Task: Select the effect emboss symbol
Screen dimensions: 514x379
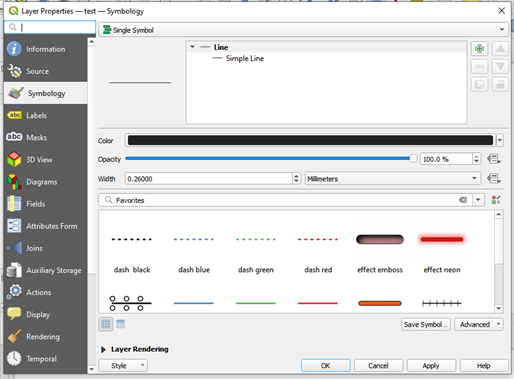Action: [380, 253]
